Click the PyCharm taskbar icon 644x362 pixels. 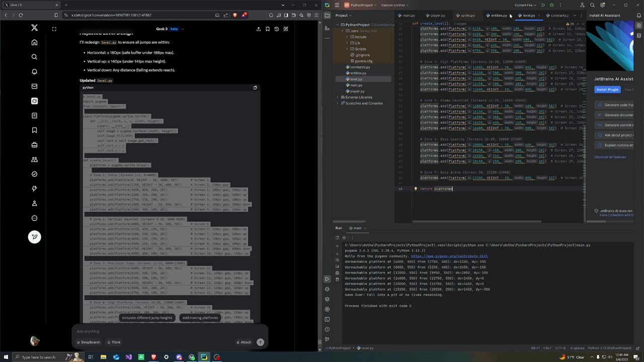coord(204,357)
